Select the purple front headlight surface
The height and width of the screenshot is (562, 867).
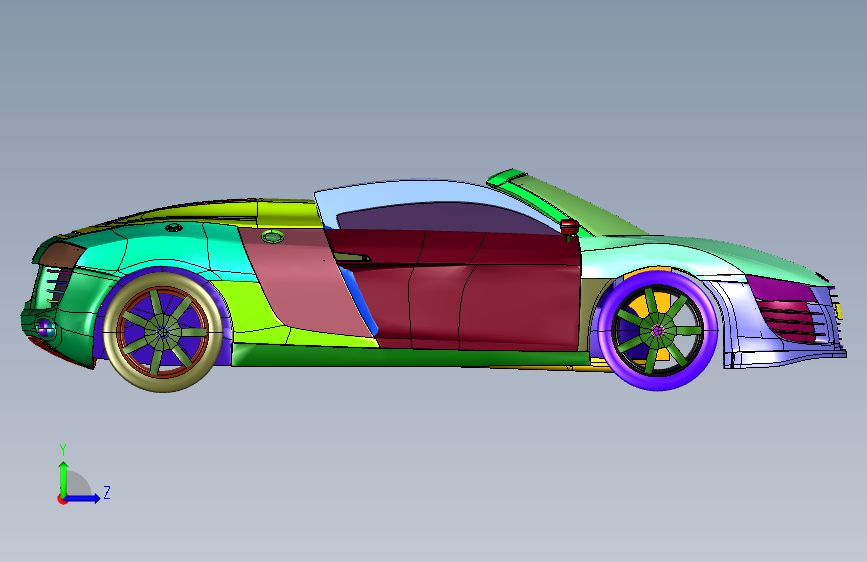point(780,288)
